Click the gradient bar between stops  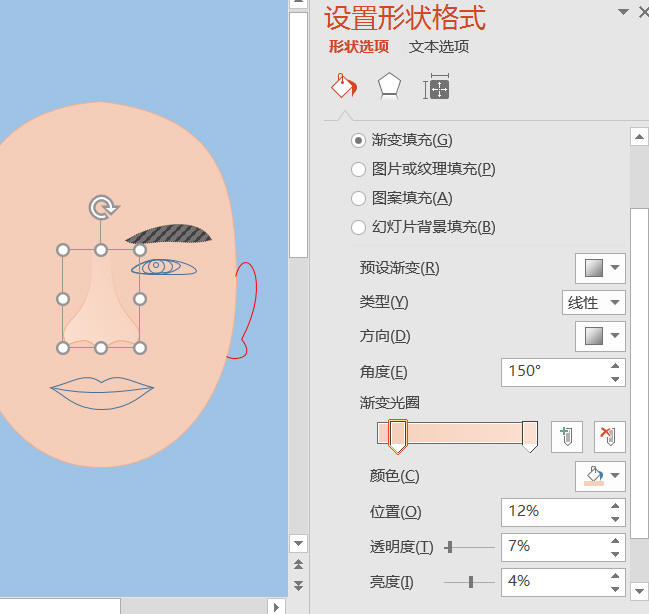464,433
